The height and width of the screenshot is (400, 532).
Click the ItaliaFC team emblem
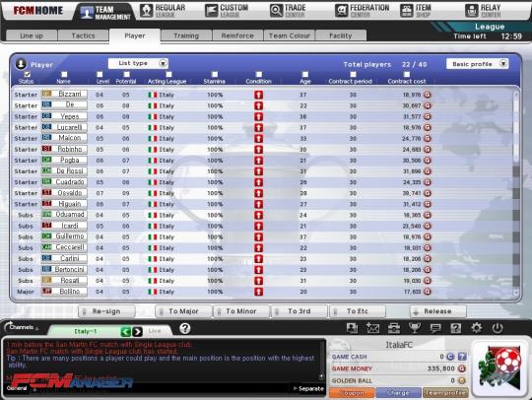click(x=499, y=367)
